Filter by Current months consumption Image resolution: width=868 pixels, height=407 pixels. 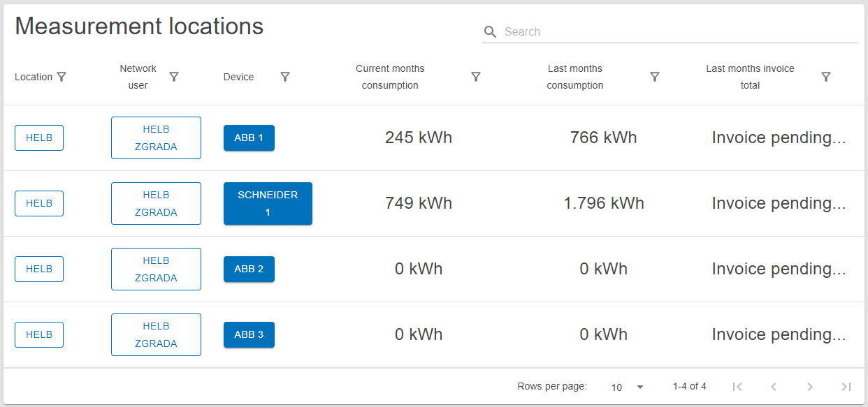coord(476,77)
